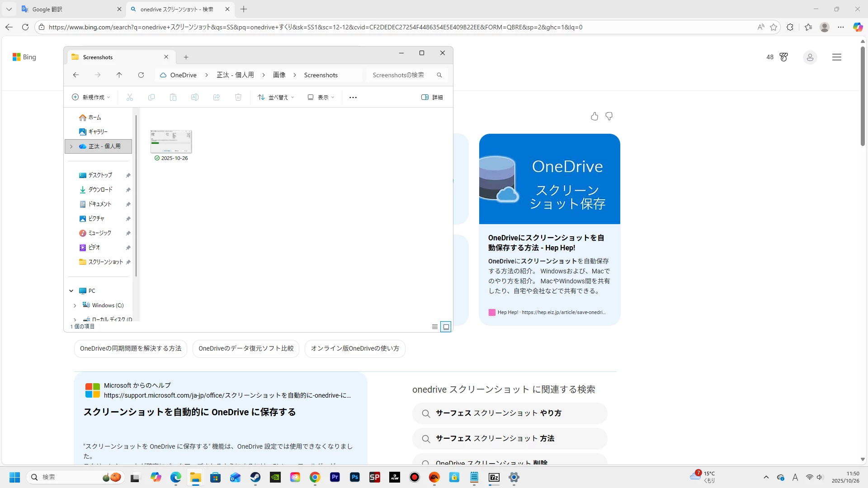Click the refresh icon in Explorer
Screen dimensions: 868x488
click(x=141, y=75)
